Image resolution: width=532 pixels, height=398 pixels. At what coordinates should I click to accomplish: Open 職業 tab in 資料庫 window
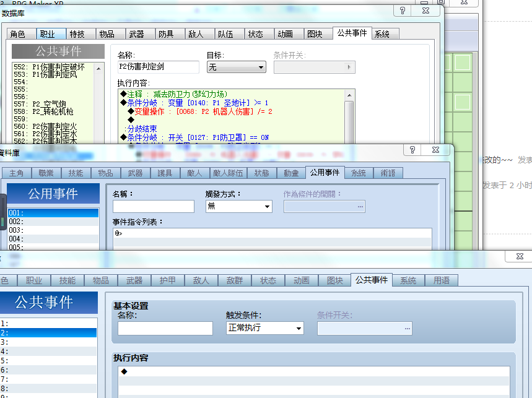pos(46,173)
